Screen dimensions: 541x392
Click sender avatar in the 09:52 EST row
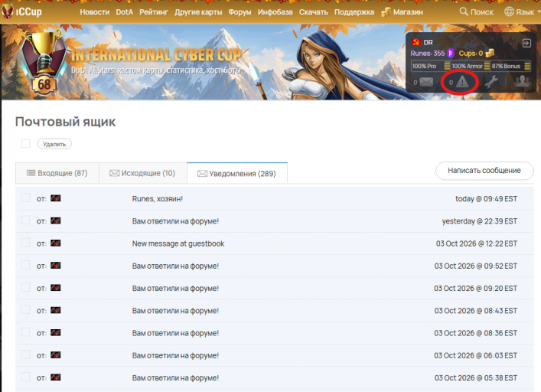tap(56, 266)
